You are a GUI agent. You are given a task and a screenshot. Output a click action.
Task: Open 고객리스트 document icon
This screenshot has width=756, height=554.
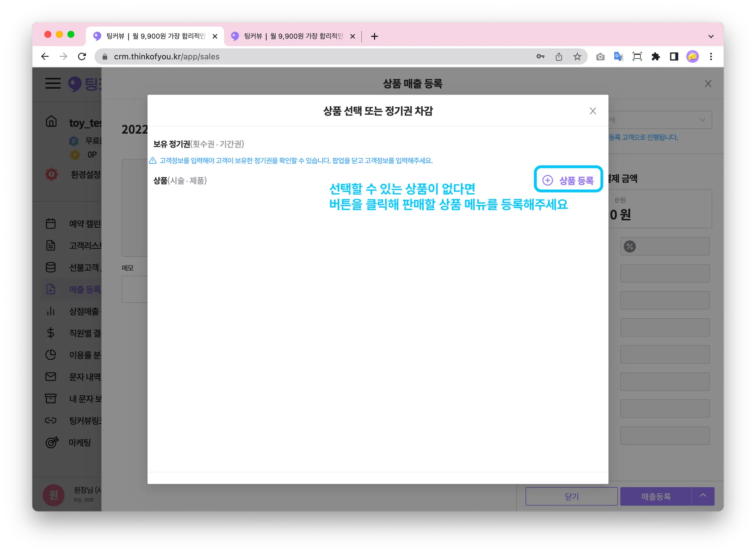[51, 245]
